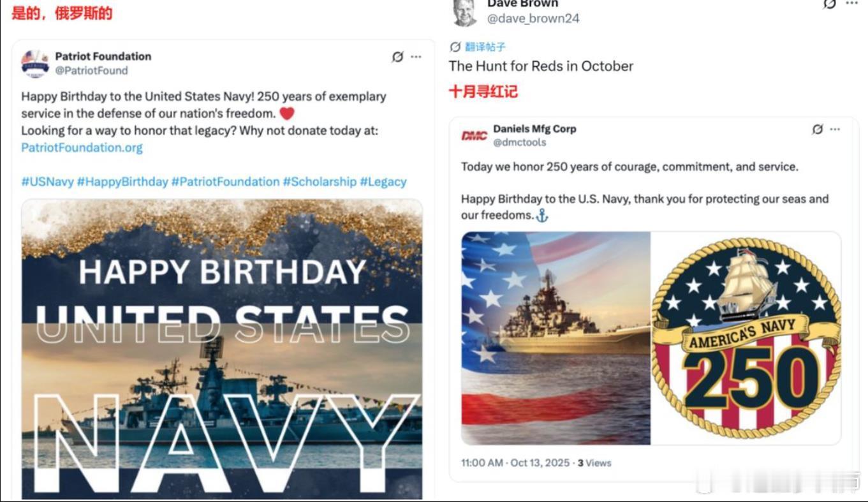868x502 pixels.
Task: Open the #Legacy hashtag
Action: [383, 182]
